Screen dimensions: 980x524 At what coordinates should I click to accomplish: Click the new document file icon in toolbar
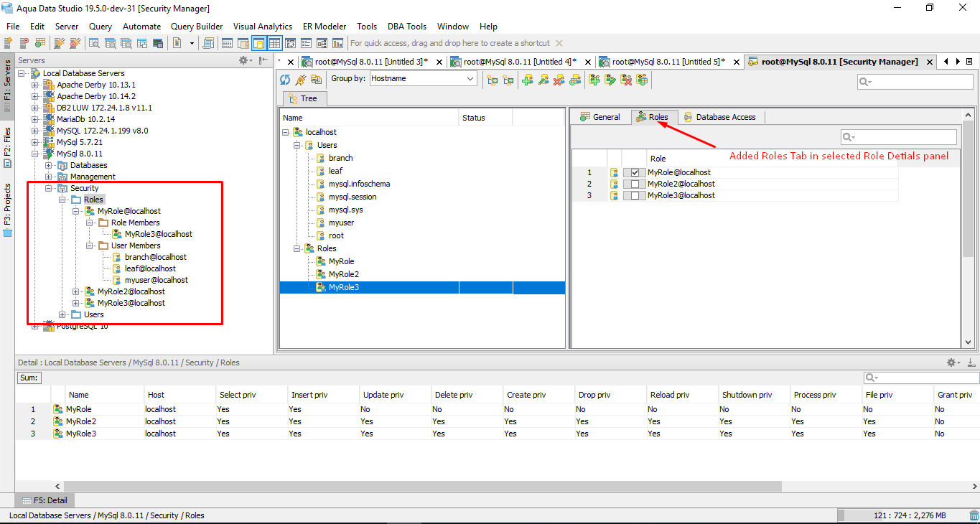[177, 43]
